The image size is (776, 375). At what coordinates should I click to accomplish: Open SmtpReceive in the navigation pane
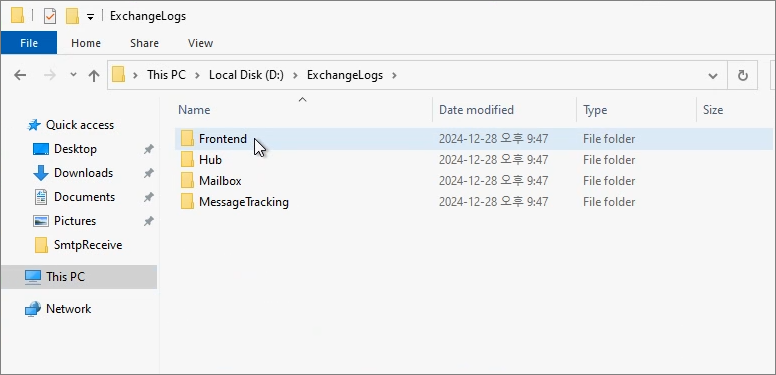tap(88, 245)
